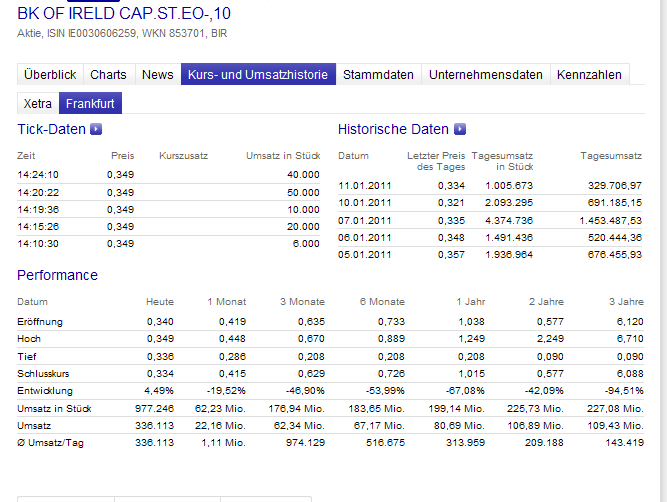Show the Unternehmensdaten tab
Screen dimensions: 667x502
point(486,75)
